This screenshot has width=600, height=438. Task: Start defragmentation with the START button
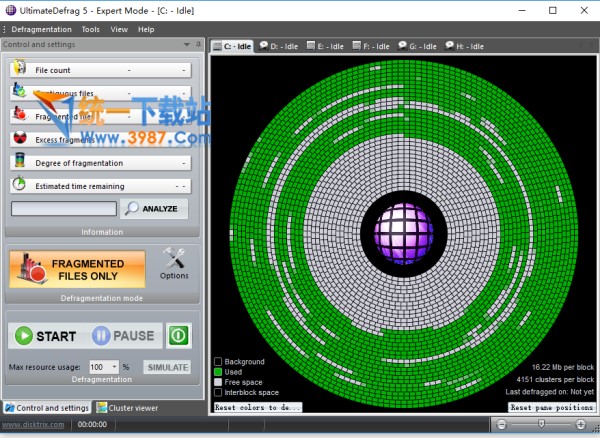(46, 336)
